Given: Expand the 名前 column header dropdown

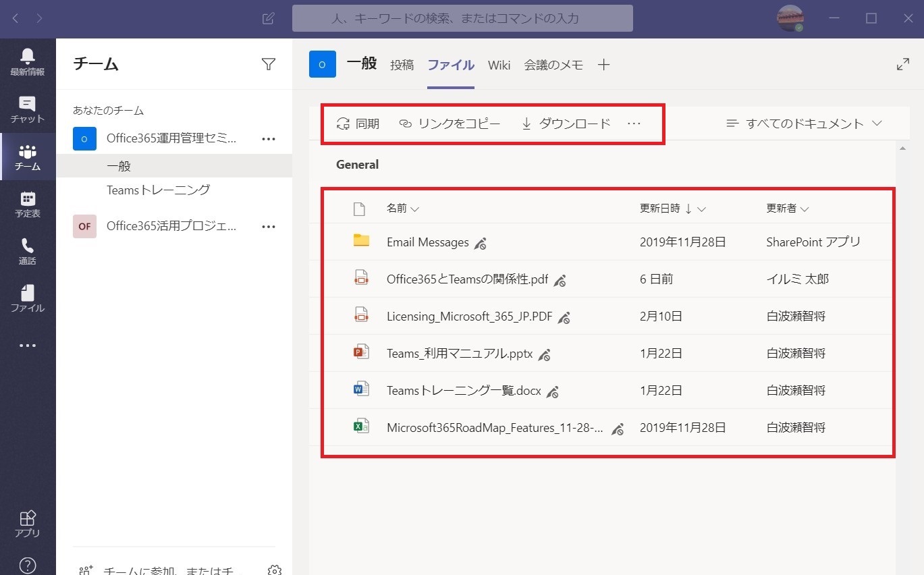Looking at the screenshot, I should [403, 209].
